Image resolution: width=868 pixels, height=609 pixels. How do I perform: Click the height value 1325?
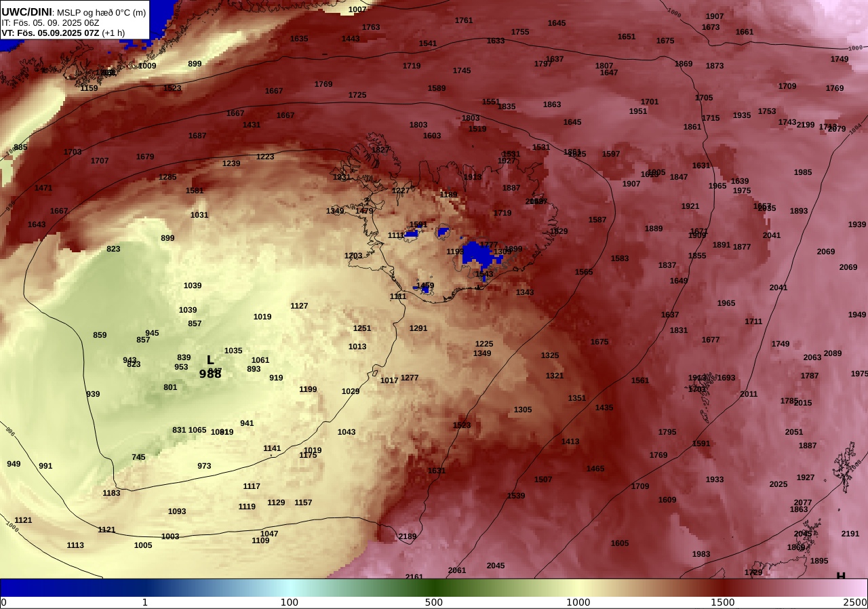[x=550, y=355]
